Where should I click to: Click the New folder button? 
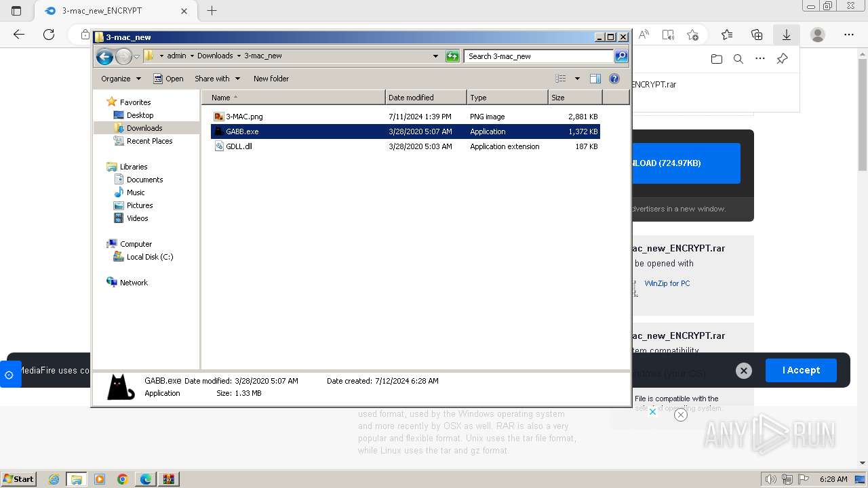coord(271,79)
